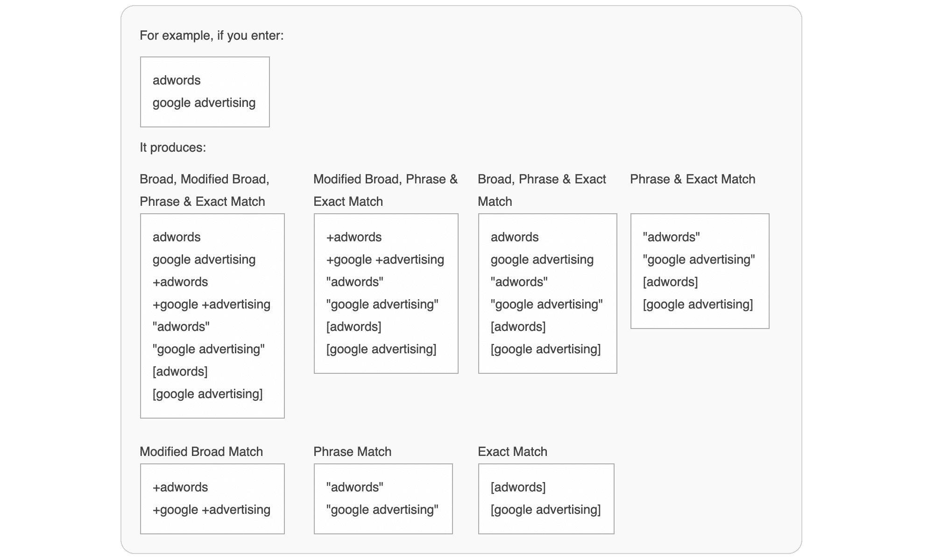
Task: Click "+adwords" in the Modified Broad Match box
Action: tap(180, 487)
